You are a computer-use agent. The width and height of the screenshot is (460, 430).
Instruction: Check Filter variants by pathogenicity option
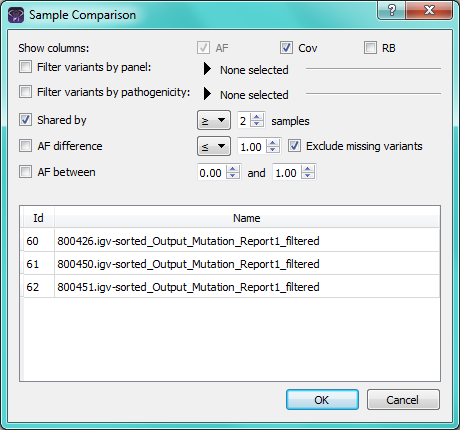(x=25, y=92)
